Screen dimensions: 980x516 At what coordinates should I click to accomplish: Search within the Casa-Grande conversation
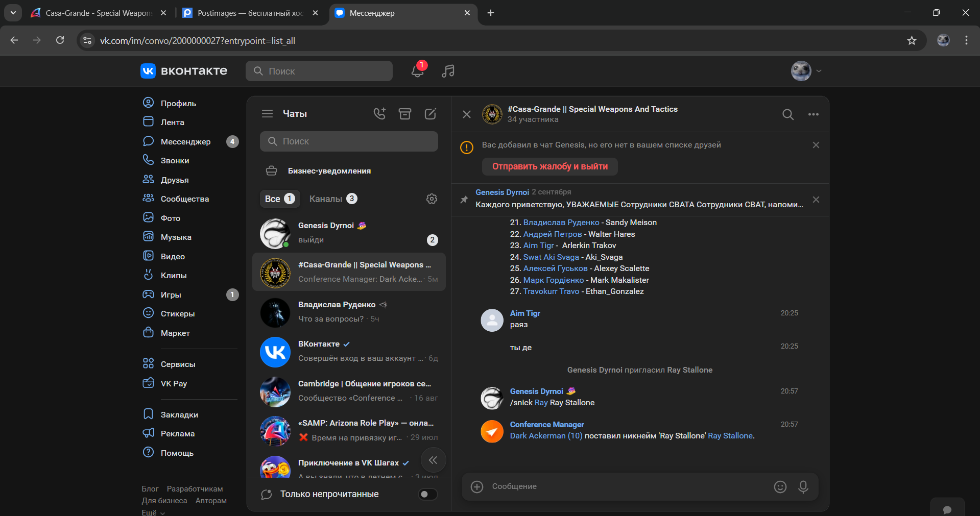tap(788, 114)
